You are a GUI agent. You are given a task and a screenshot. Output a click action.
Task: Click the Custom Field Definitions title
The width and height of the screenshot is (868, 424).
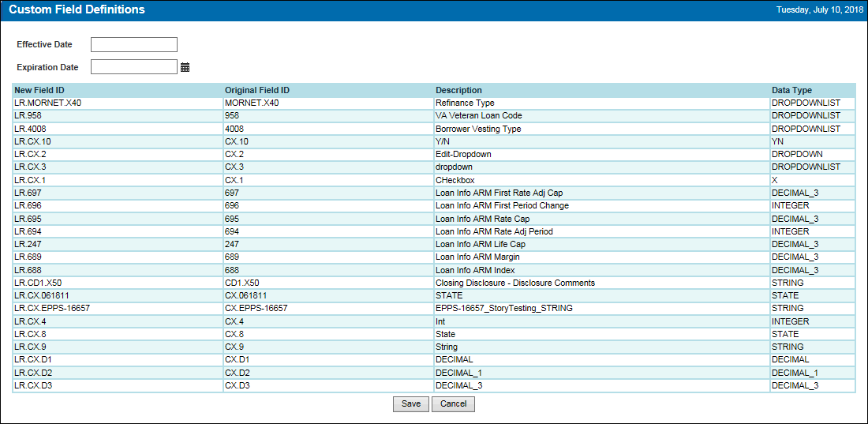77,10
